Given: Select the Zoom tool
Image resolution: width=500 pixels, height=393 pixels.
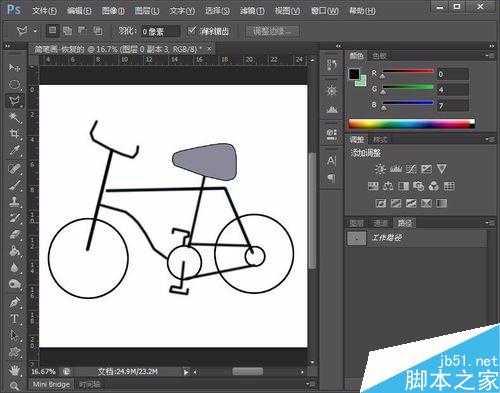Looking at the screenshot, I should tap(14, 386).
